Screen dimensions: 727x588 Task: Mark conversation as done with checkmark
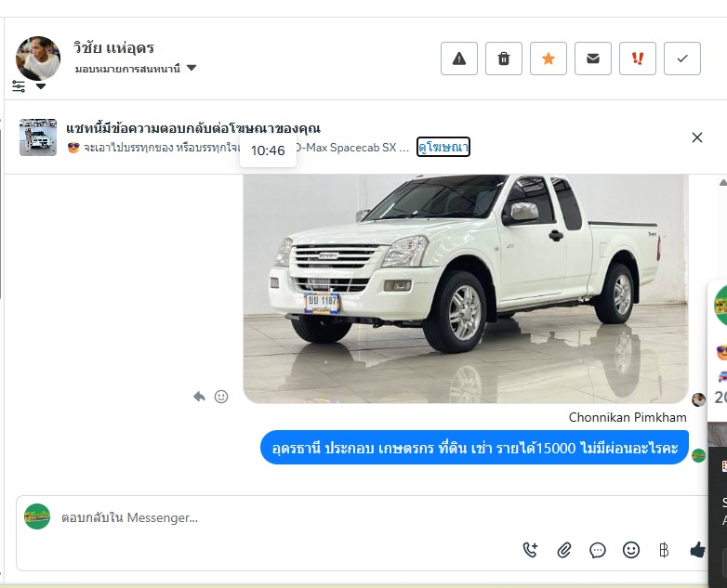point(682,59)
